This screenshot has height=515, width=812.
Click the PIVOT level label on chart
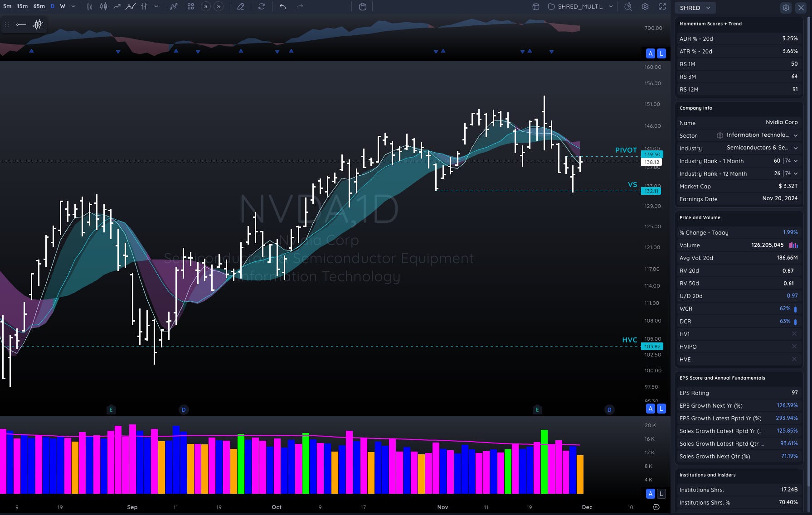coord(626,150)
